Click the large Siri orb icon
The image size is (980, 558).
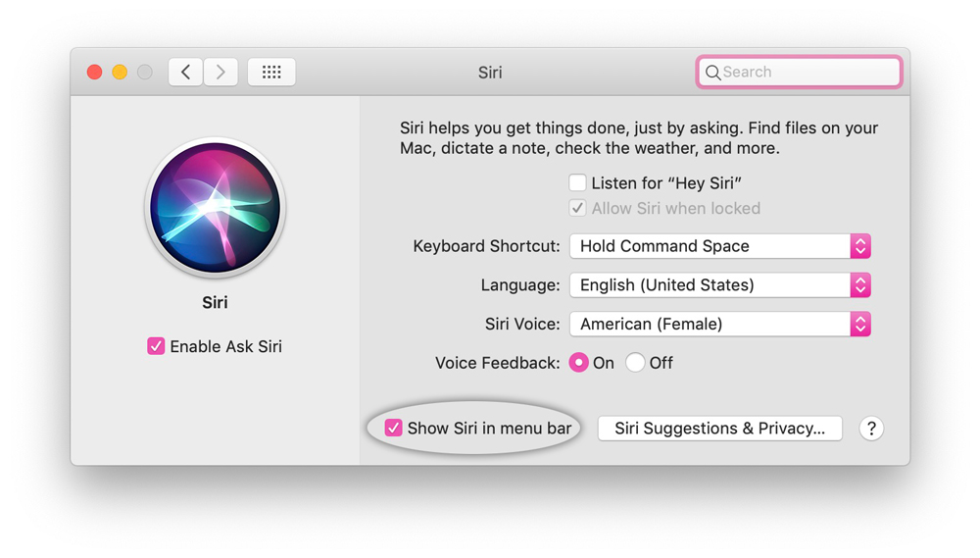tap(215, 208)
